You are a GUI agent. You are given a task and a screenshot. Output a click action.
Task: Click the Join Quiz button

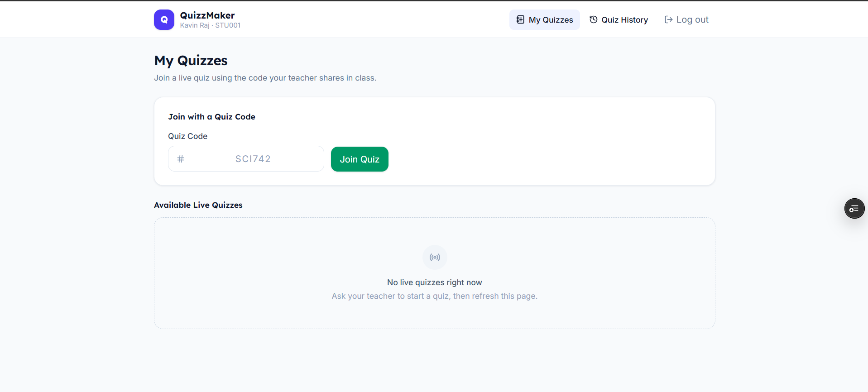(360, 159)
